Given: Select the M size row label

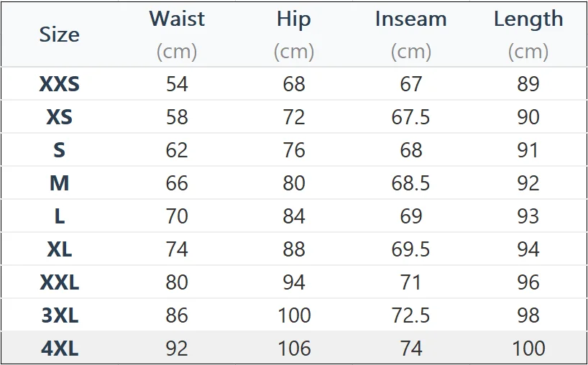Looking at the screenshot, I should pyautogui.click(x=59, y=183).
